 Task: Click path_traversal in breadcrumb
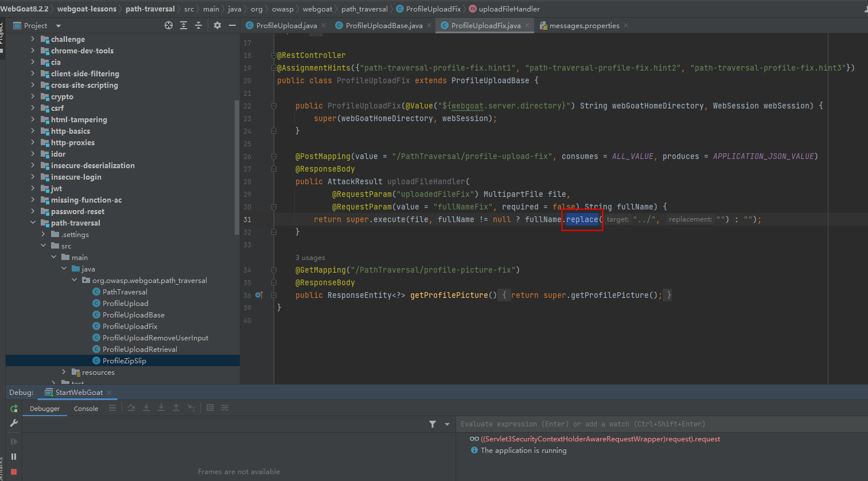click(x=364, y=9)
